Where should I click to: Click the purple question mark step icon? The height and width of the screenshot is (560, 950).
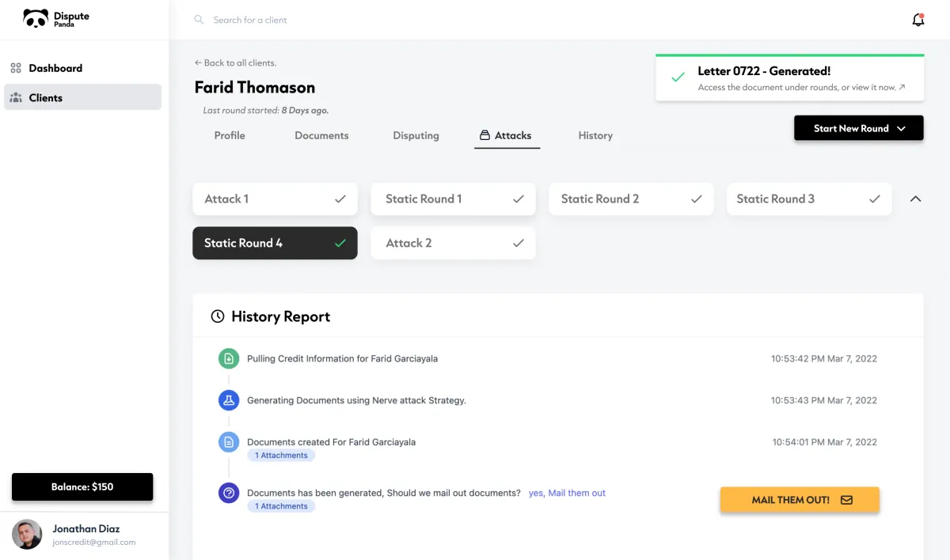[229, 493]
